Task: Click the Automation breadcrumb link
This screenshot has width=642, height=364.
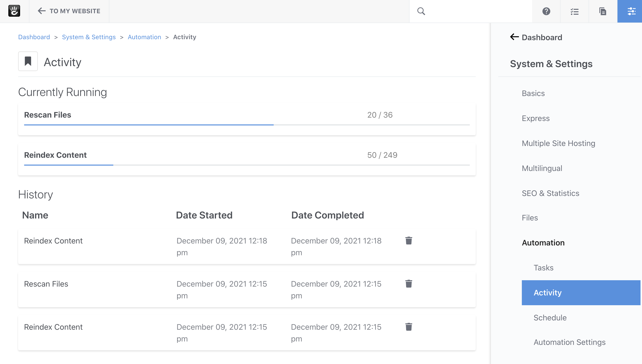Action: coord(144,37)
